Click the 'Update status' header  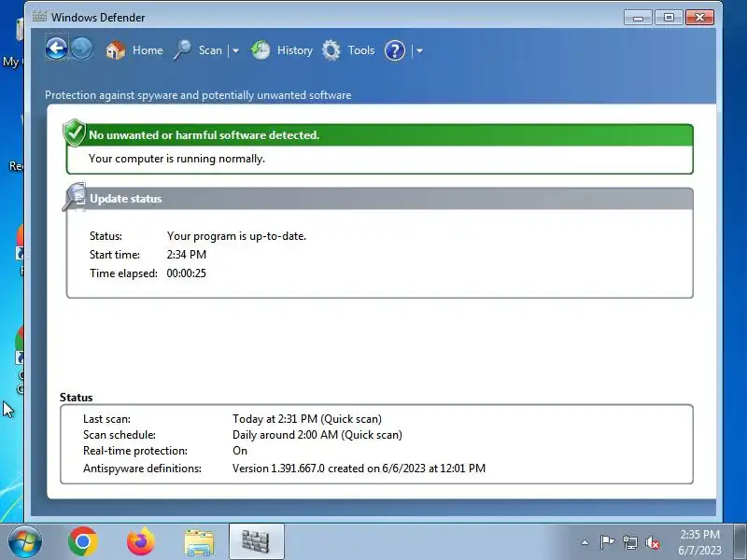126,199
